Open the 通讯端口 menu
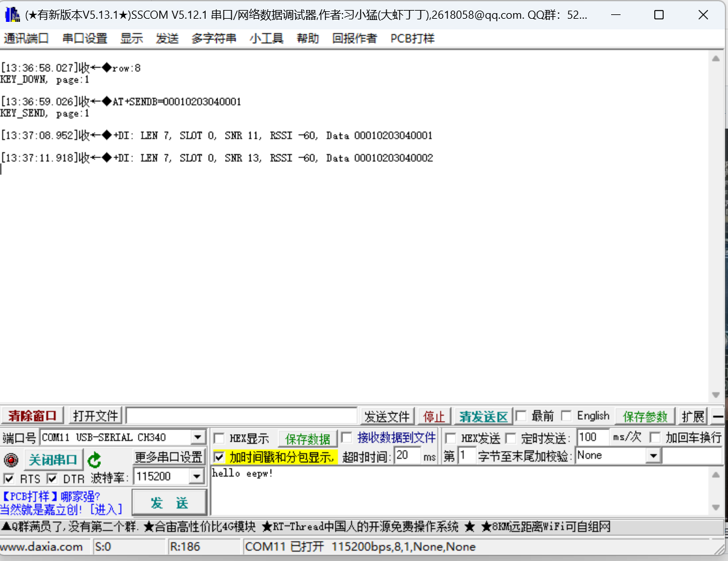Screen dimensions: 728x561 point(26,39)
